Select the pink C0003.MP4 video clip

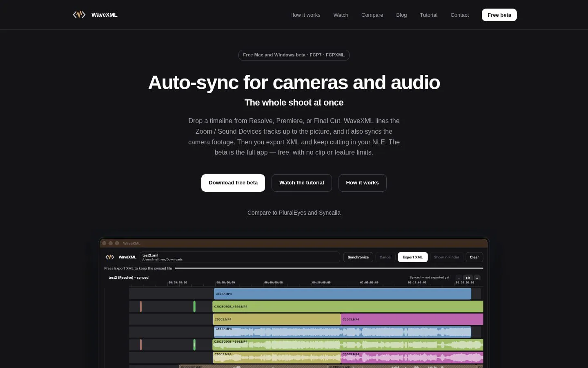pos(412,319)
